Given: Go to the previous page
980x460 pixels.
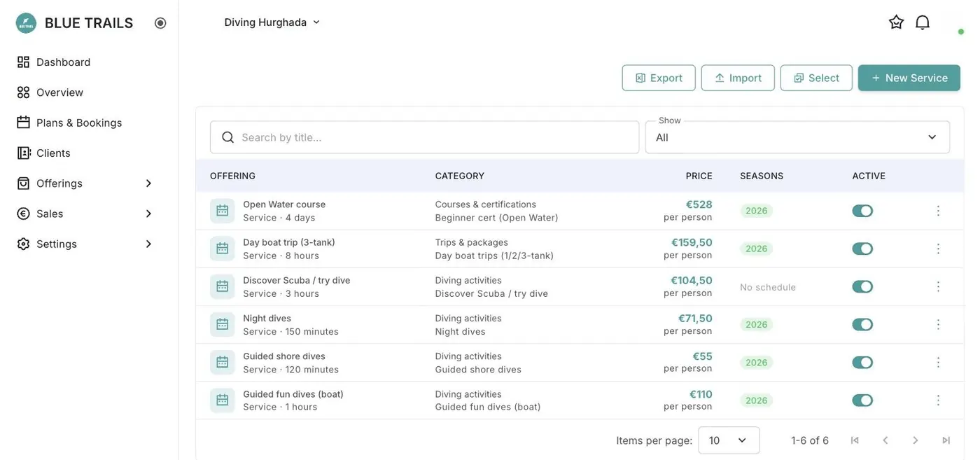Looking at the screenshot, I should (x=885, y=440).
